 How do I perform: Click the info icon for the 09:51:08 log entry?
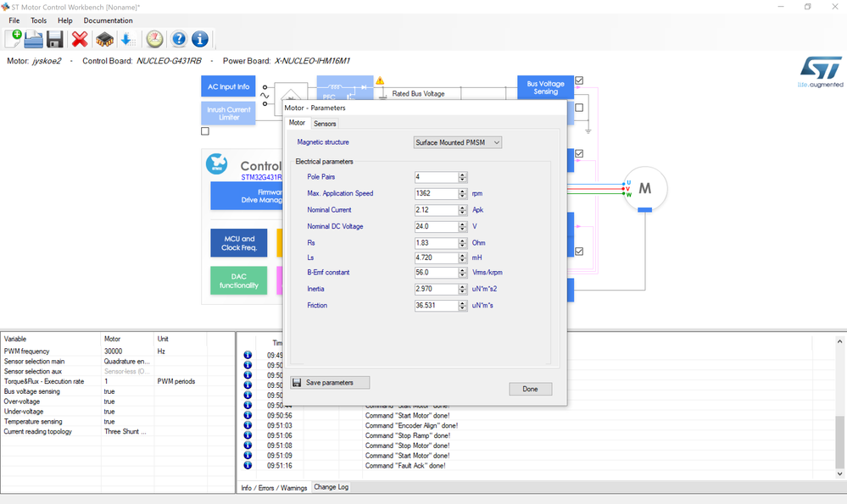pyautogui.click(x=248, y=446)
